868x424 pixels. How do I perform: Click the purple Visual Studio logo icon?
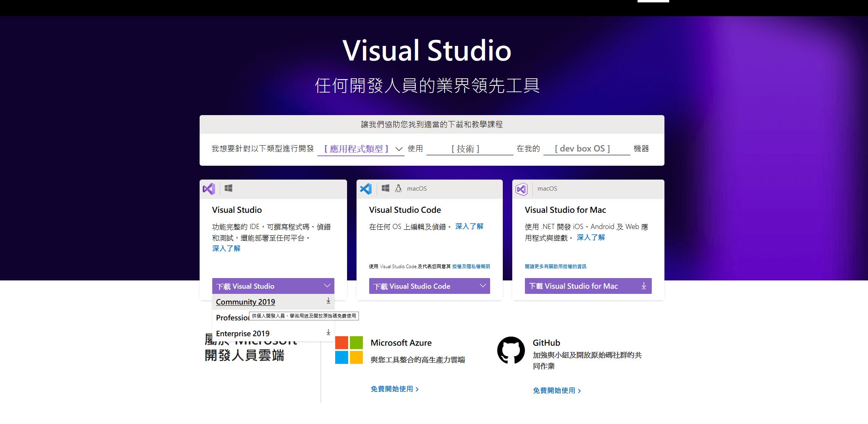(209, 189)
